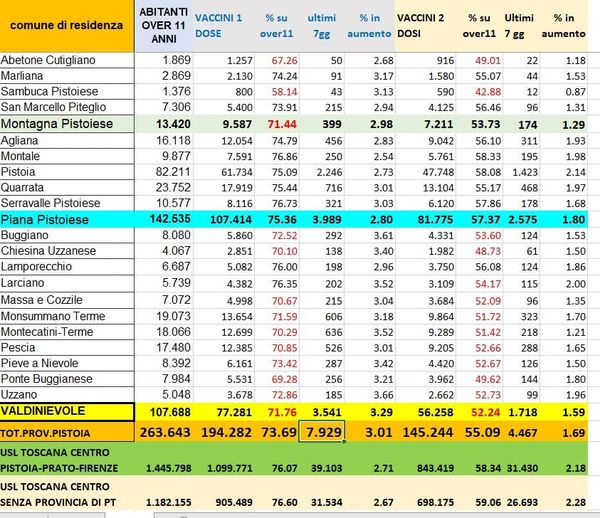600x518 pixels.
Task: Click '9.864' second doses for Monsummano Terme
Action: coord(441,317)
